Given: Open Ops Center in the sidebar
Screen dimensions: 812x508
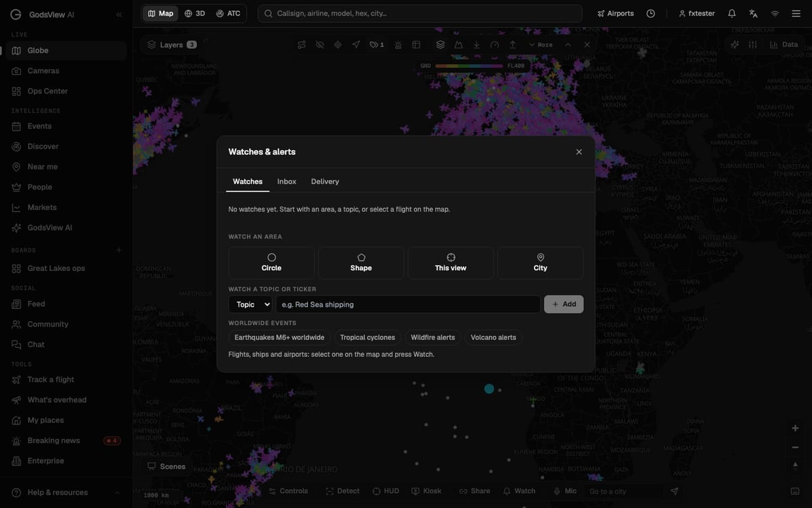Looking at the screenshot, I should 66,91.
